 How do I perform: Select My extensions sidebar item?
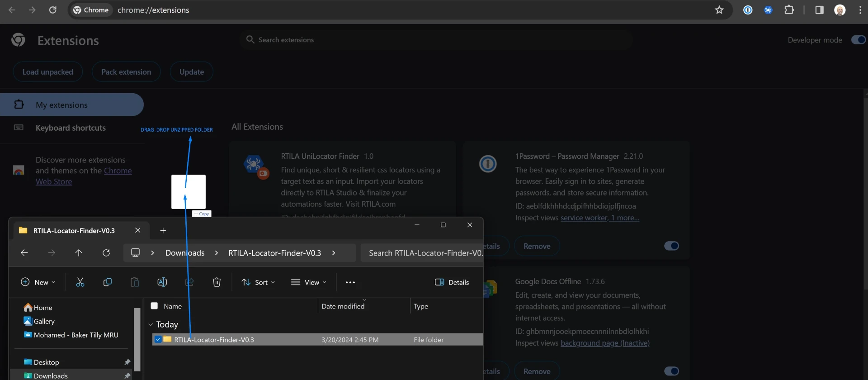71,104
